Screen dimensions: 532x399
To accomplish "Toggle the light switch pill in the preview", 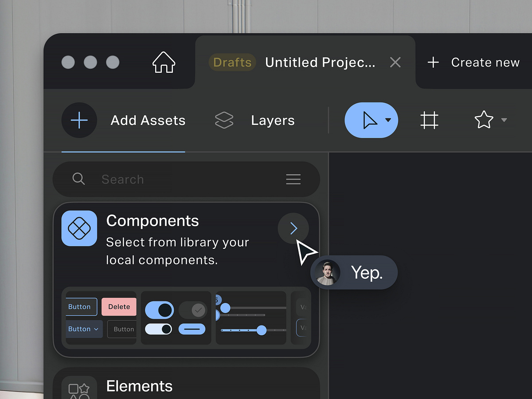I will [158, 329].
